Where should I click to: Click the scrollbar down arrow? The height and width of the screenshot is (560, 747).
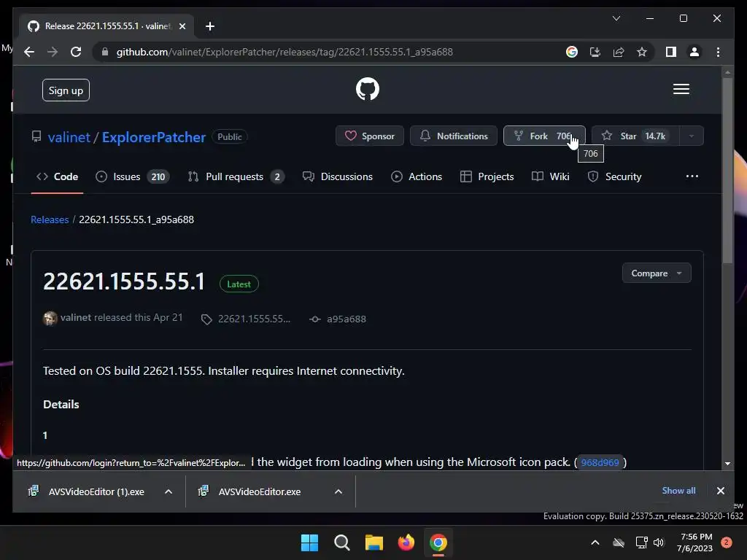tap(727, 463)
